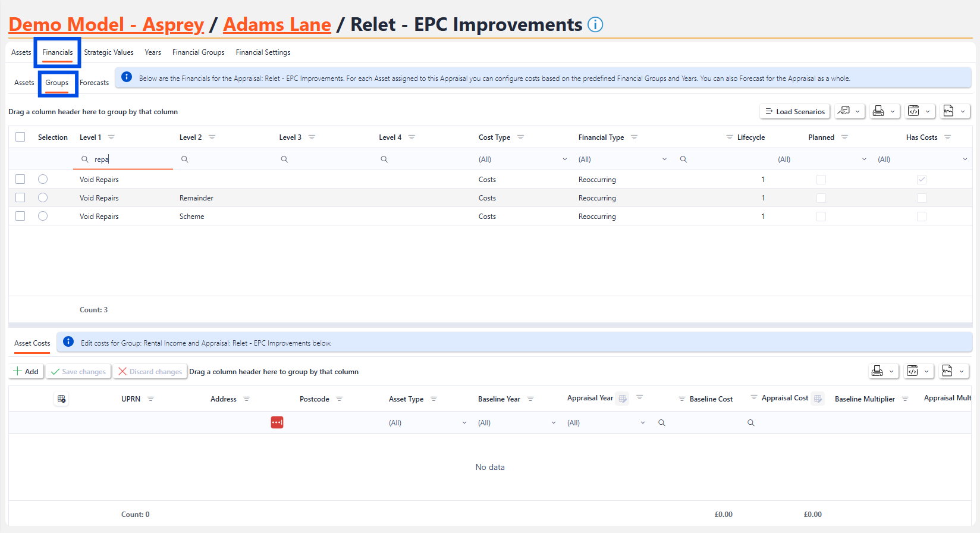Check the checkbox for Void Repairs Scheme row

20,216
